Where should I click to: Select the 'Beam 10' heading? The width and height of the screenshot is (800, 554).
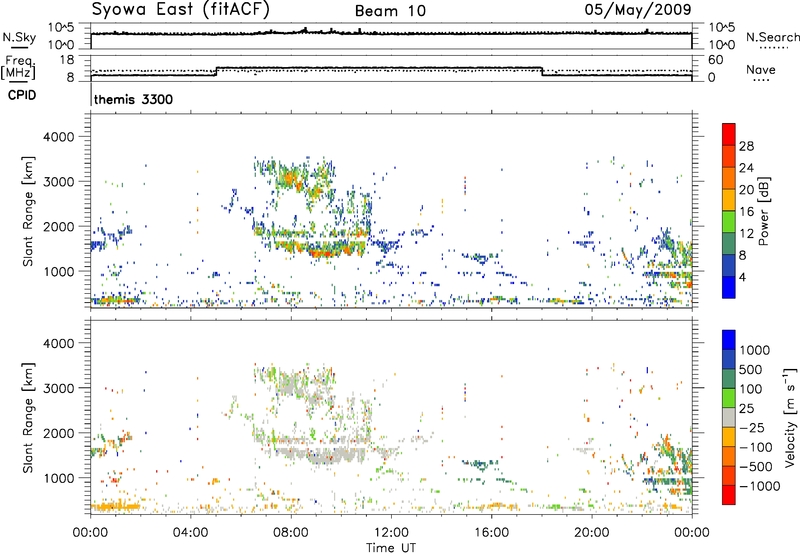click(x=390, y=11)
